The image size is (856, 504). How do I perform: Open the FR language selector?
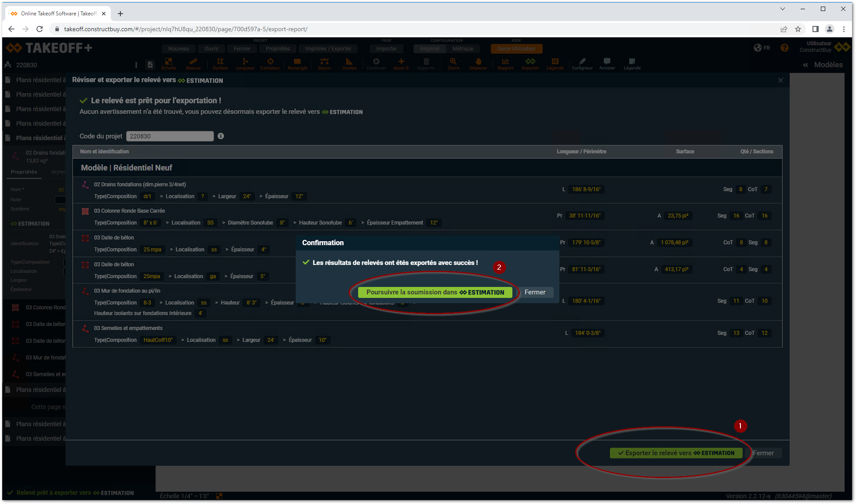tap(762, 48)
